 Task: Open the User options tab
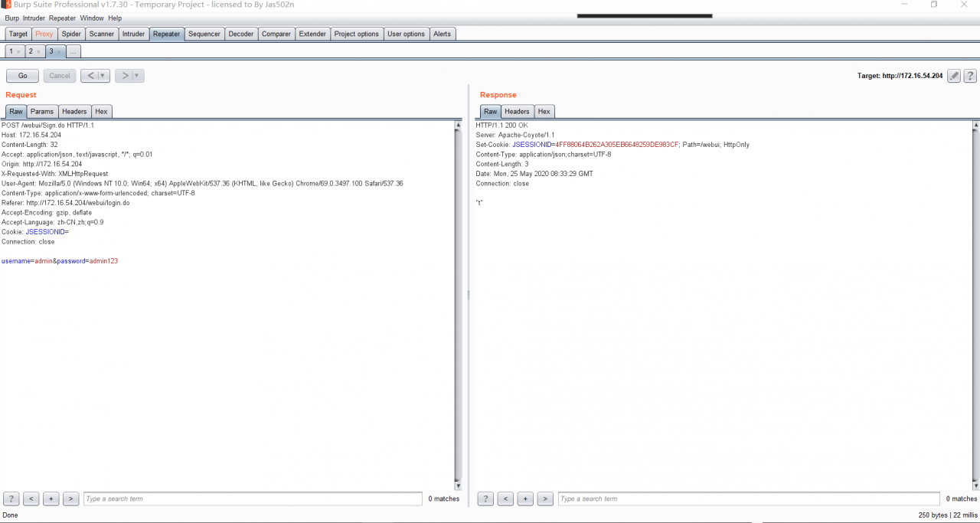[x=406, y=34]
